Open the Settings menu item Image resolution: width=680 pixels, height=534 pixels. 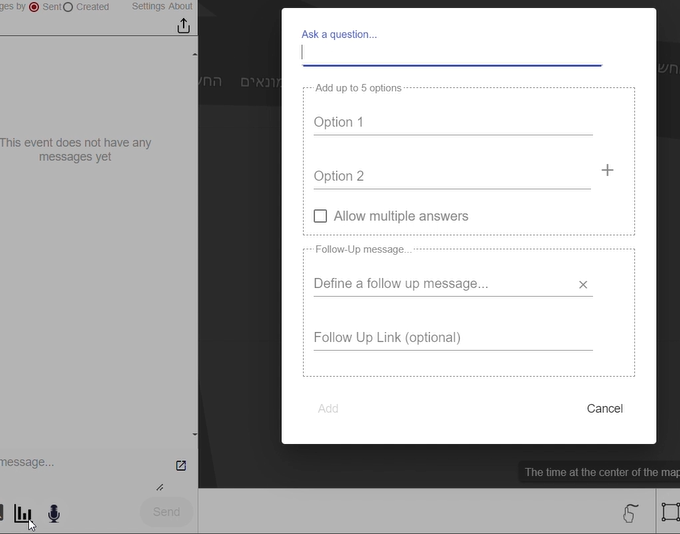pyautogui.click(x=148, y=6)
